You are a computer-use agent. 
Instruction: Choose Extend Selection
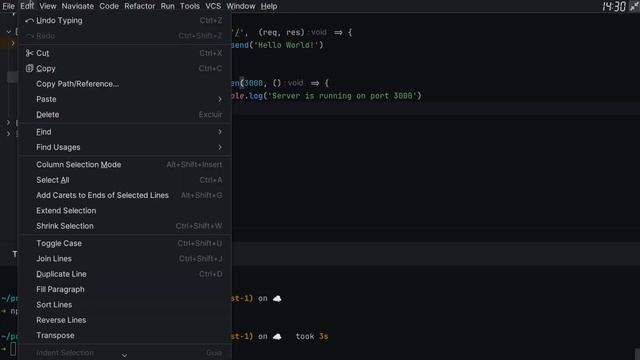[125, 211]
